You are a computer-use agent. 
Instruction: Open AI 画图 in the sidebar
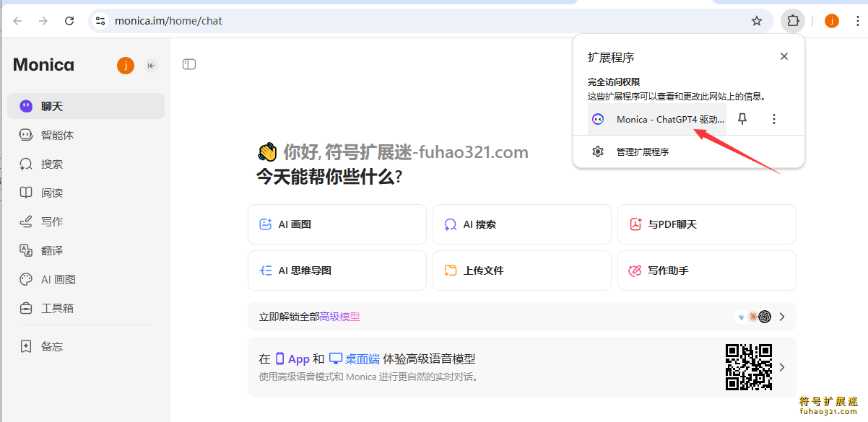[x=86, y=279]
